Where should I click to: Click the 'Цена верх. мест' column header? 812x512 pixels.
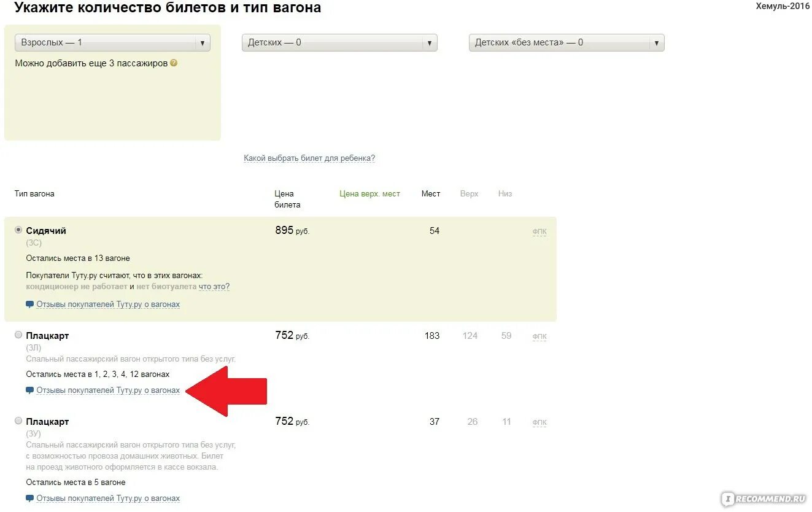tap(369, 194)
